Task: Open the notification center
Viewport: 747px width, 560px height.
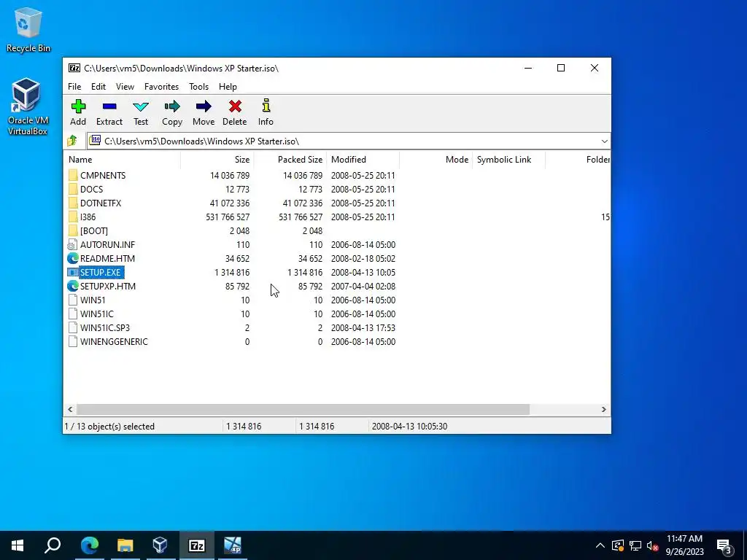Action: [x=724, y=545]
